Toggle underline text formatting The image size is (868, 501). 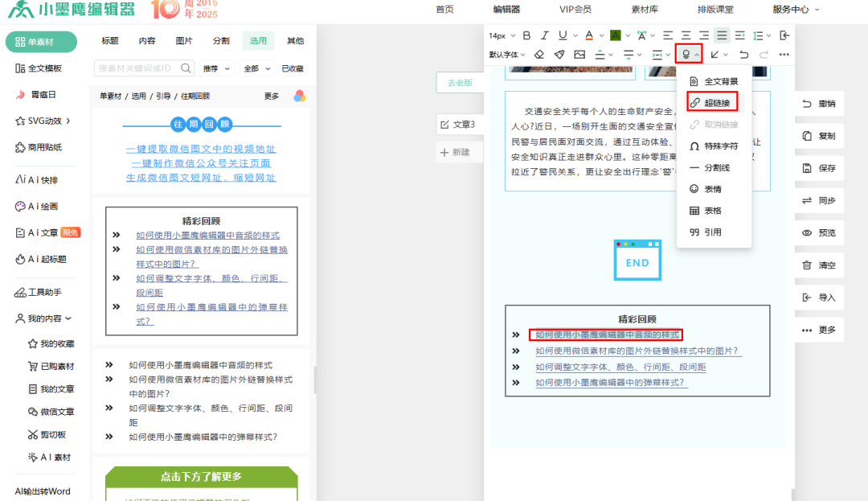coord(563,35)
